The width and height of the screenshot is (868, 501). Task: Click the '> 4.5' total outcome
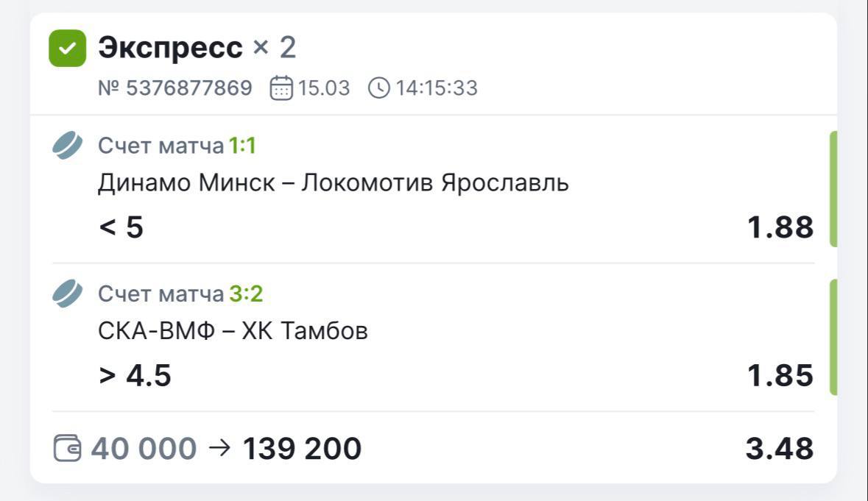coord(135,375)
